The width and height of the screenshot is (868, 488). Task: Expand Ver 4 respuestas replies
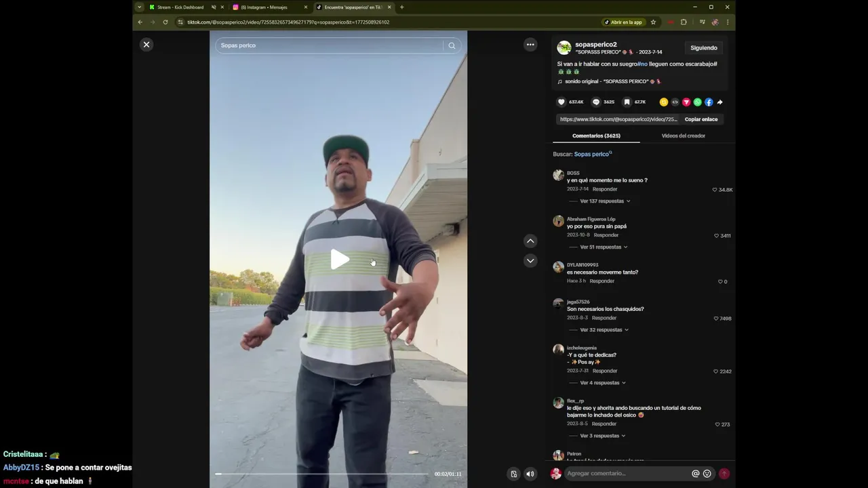click(x=603, y=383)
